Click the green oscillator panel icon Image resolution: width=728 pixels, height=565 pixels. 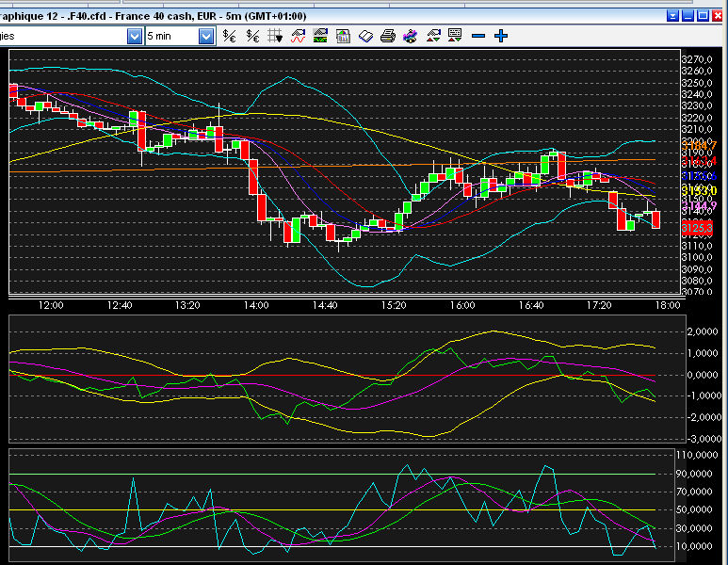coord(320,36)
